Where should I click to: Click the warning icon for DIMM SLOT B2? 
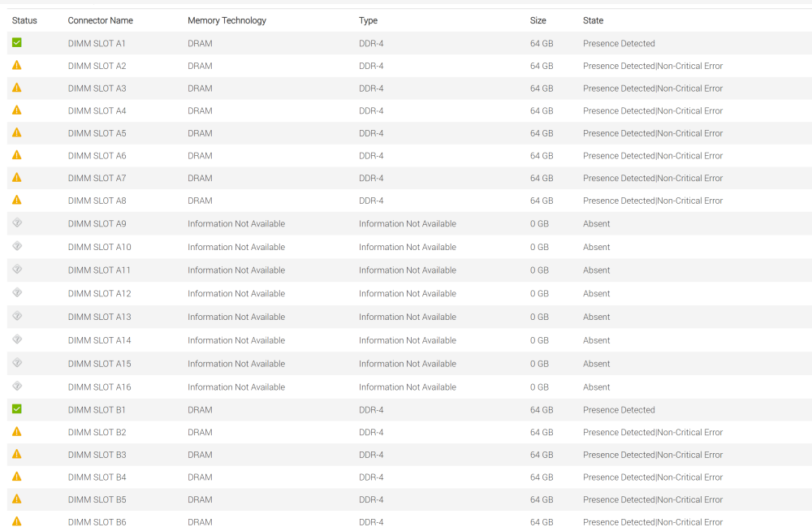click(16, 431)
